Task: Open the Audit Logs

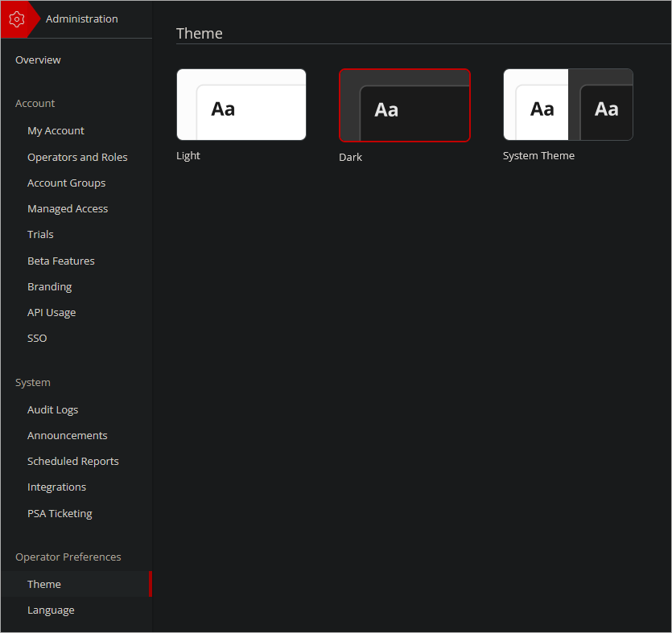Action: tap(52, 409)
